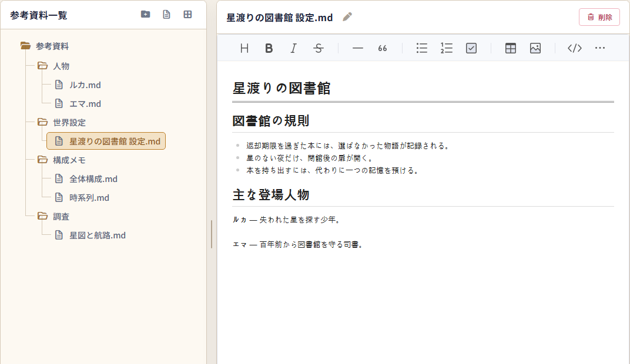The image size is (630, 364).
Task: Click the 削除 delete button
Action: 599,17
